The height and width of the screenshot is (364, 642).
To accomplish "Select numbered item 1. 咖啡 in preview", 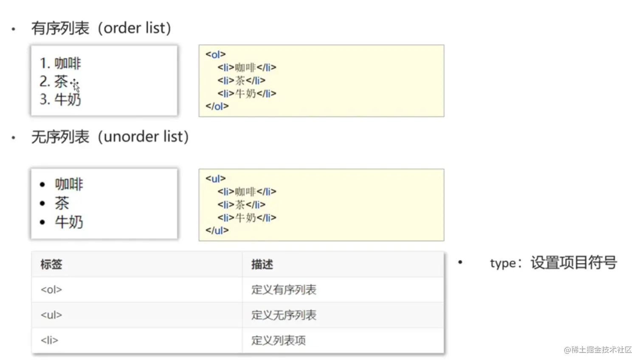I will pyautogui.click(x=60, y=63).
